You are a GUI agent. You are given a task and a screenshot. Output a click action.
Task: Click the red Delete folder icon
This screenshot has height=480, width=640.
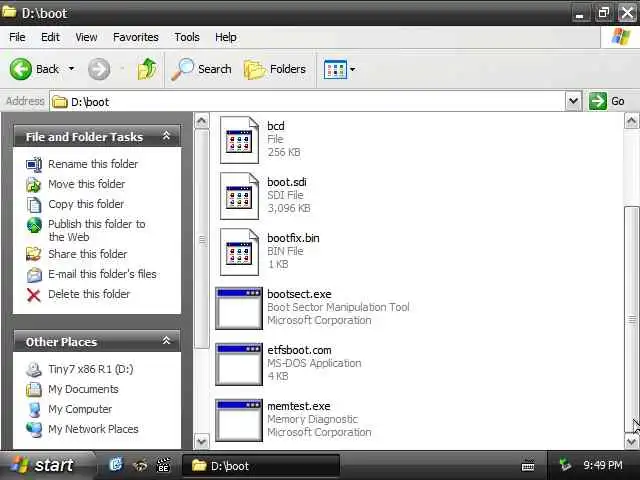coord(34,295)
